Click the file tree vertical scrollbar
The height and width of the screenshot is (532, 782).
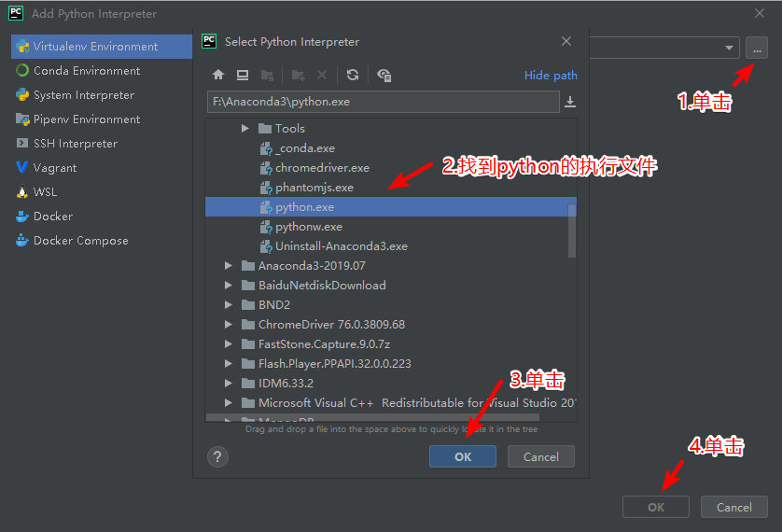572,231
